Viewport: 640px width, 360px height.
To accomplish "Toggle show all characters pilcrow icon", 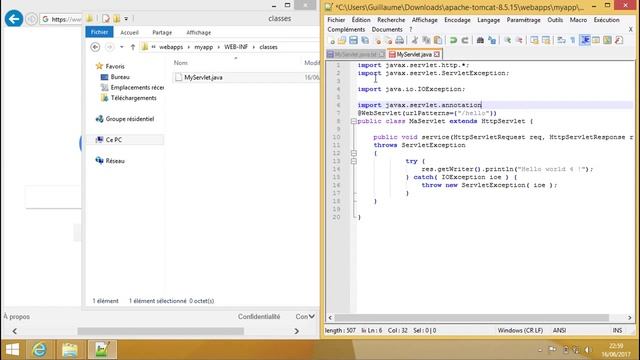I will pyautogui.click(x=573, y=40).
